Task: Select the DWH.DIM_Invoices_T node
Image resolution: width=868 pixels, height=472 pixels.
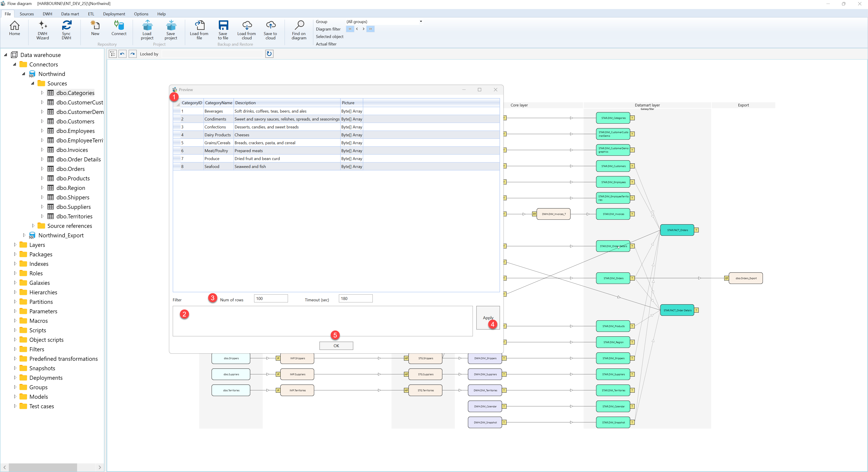Action: 554,214
